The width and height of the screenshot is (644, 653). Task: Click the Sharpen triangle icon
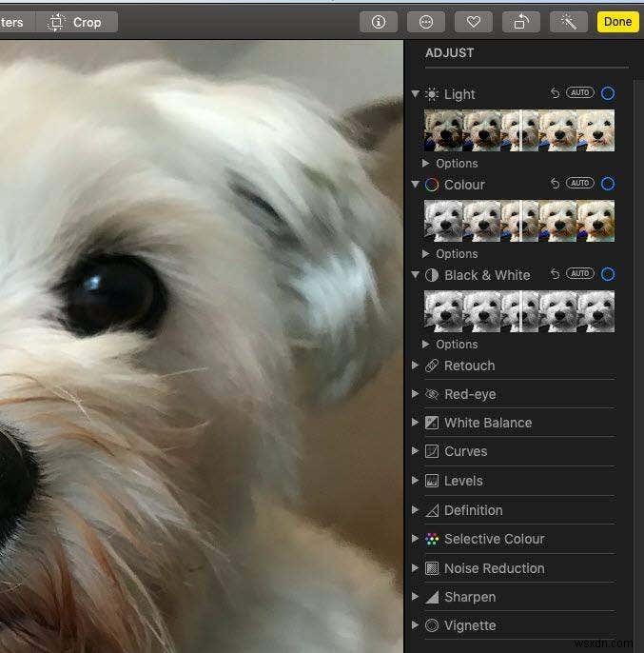click(x=432, y=597)
